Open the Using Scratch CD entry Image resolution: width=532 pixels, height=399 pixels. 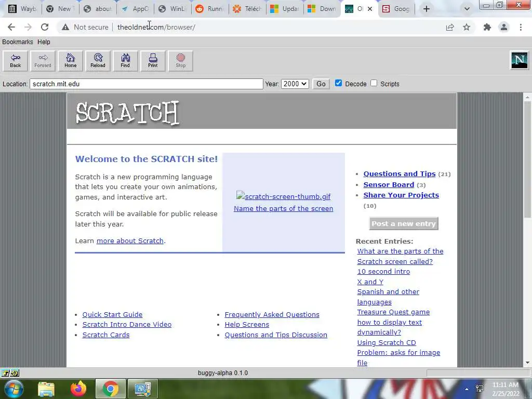[387, 343]
